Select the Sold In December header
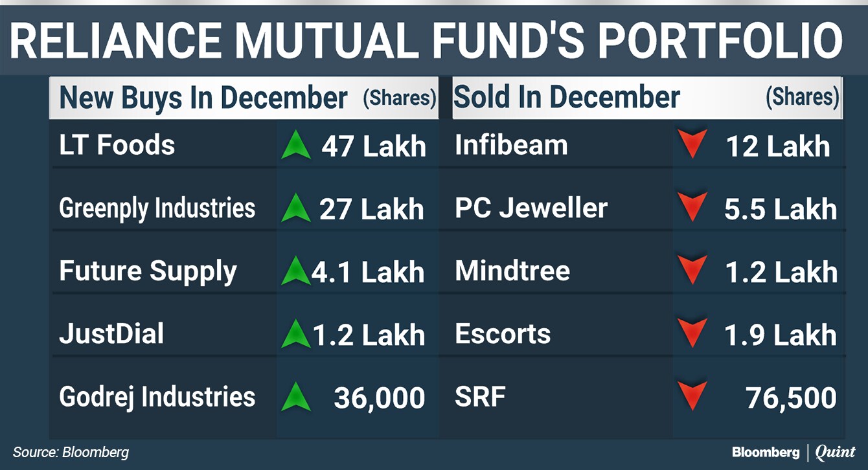Image resolution: width=868 pixels, height=470 pixels. (x=567, y=98)
